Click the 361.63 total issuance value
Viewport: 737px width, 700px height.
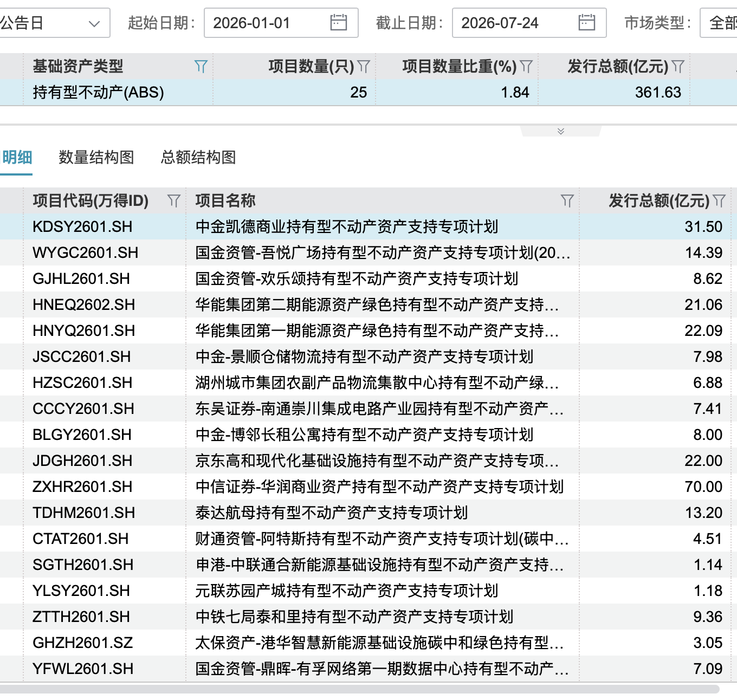pyautogui.click(x=658, y=93)
